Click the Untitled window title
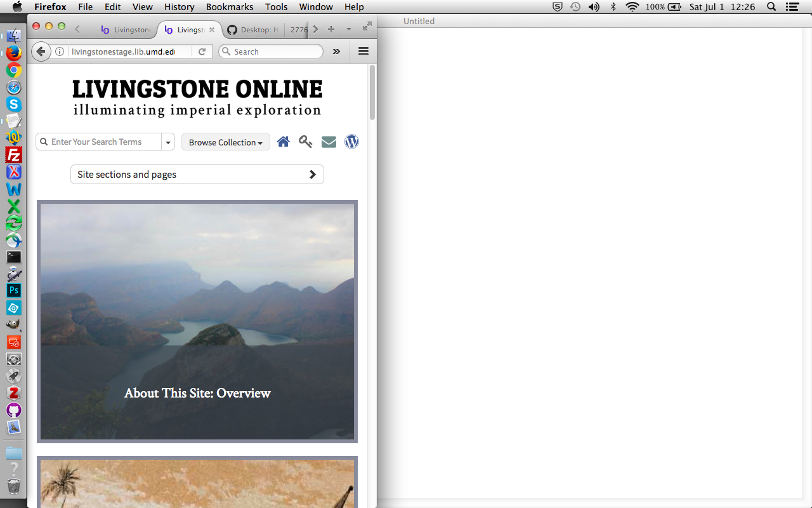The height and width of the screenshot is (508, 812). [419, 21]
